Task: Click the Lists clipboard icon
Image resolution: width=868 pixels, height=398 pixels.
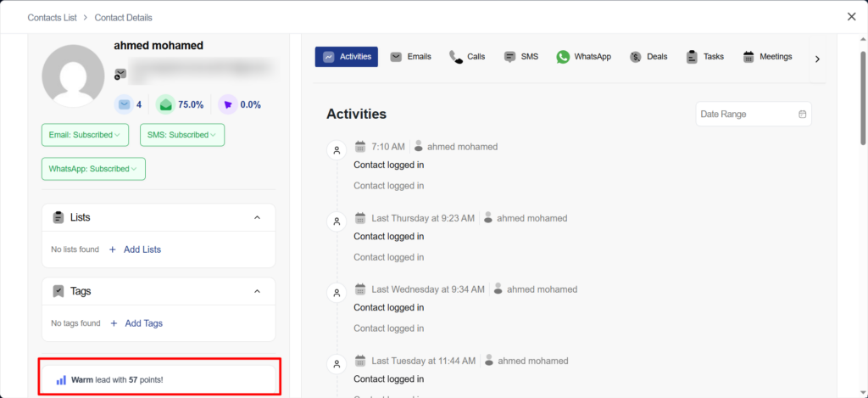Action: 58,218
